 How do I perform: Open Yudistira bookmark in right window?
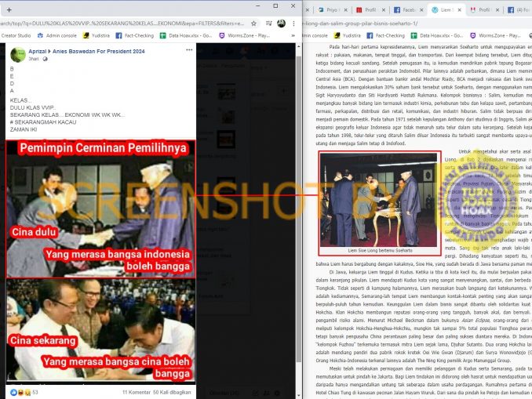point(348,35)
